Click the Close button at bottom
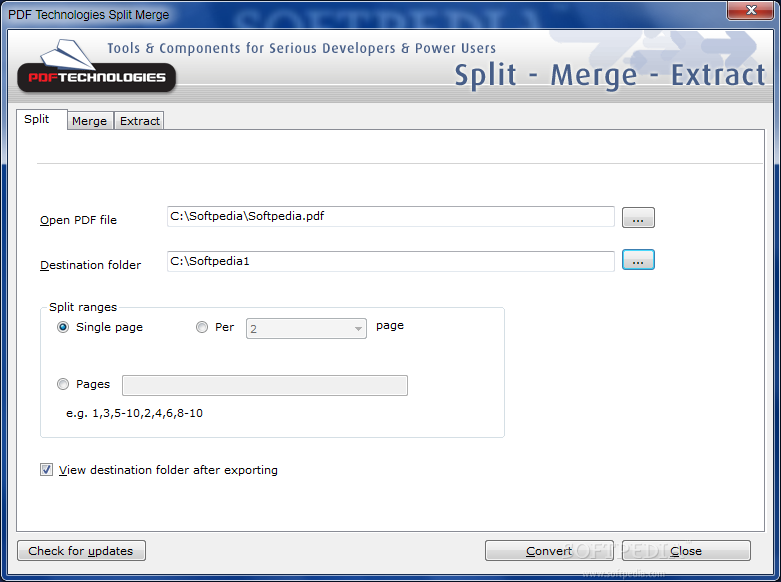This screenshot has height=582, width=781. click(x=686, y=551)
